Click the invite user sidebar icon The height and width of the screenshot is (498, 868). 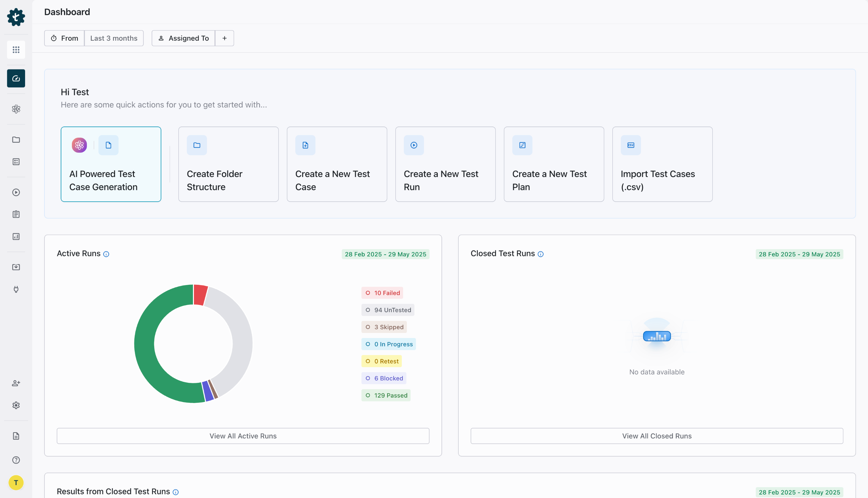[16, 383]
